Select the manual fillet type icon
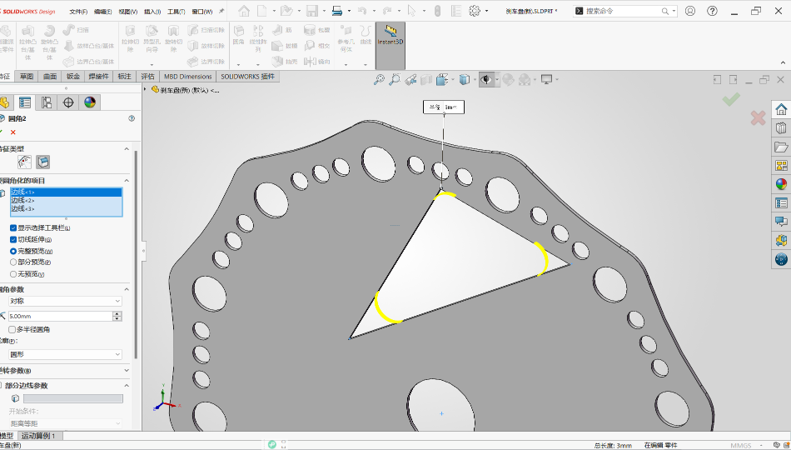Image resolution: width=791 pixels, height=450 pixels. [x=24, y=162]
